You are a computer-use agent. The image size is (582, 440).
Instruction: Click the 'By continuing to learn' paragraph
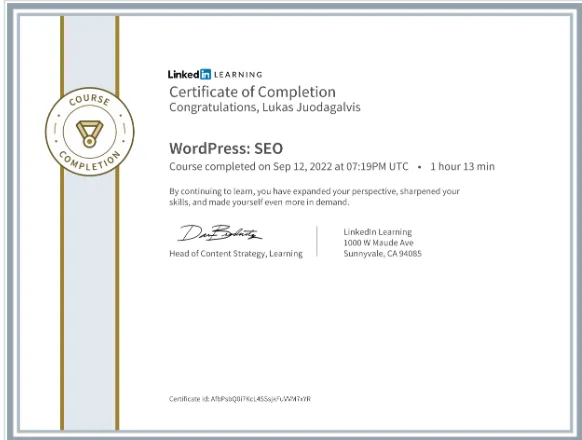314,197
